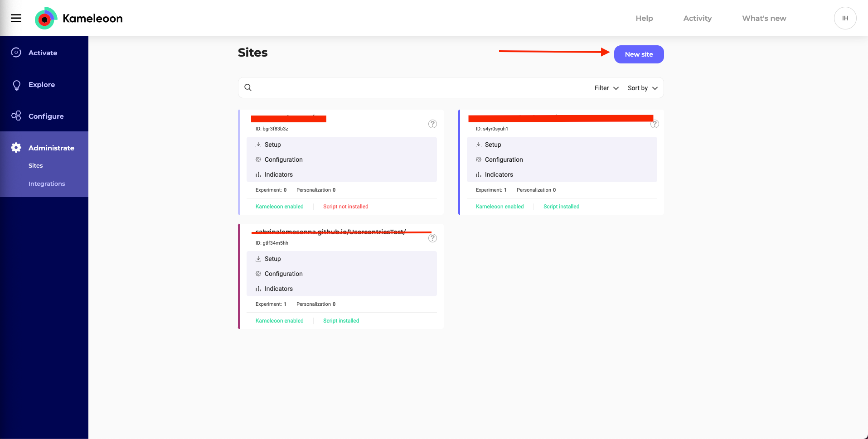Click the Administrate gear icon
Screen dimensions: 868x439
coord(16,148)
